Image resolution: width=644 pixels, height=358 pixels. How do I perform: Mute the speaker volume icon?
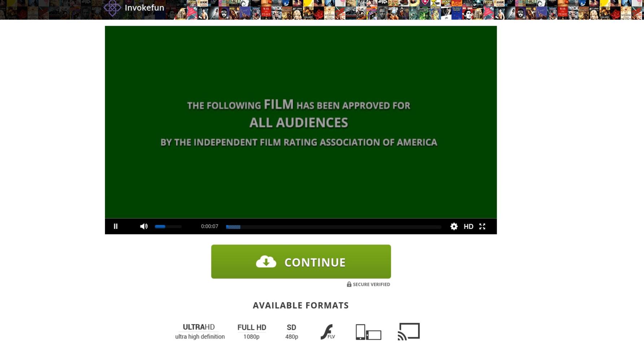[144, 226]
